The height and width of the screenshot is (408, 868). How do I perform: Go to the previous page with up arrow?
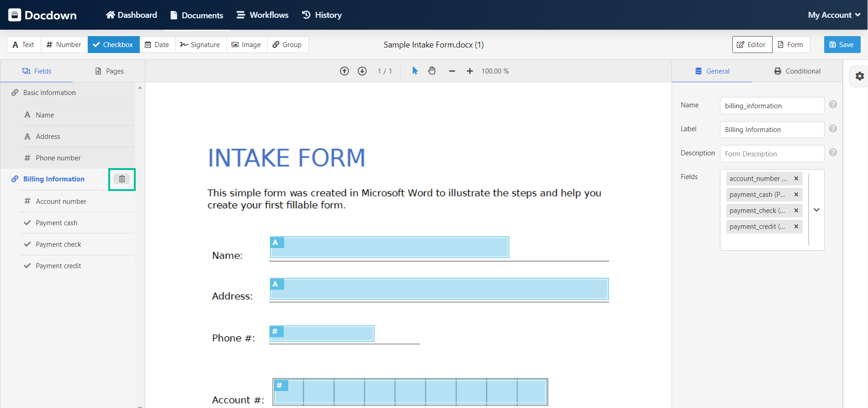click(x=344, y=71)
